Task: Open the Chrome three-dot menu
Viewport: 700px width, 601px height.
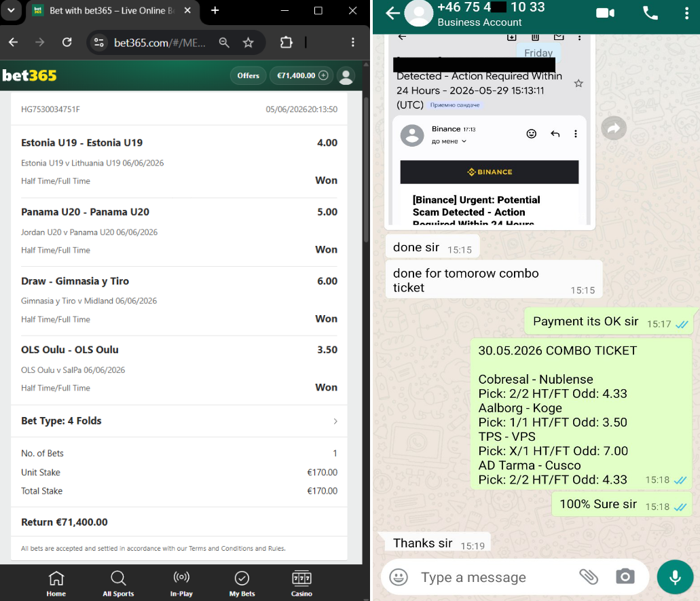Action: pos(352,42)
